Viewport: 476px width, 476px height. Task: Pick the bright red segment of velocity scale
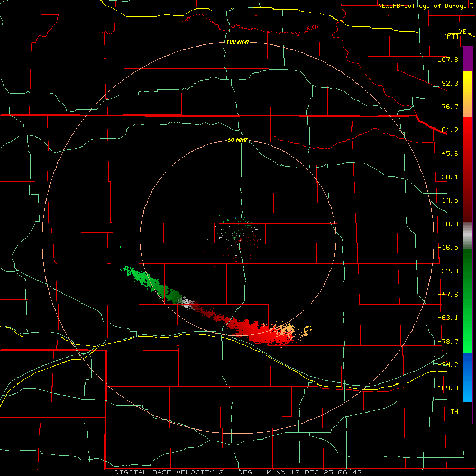[x=467, y=134]
